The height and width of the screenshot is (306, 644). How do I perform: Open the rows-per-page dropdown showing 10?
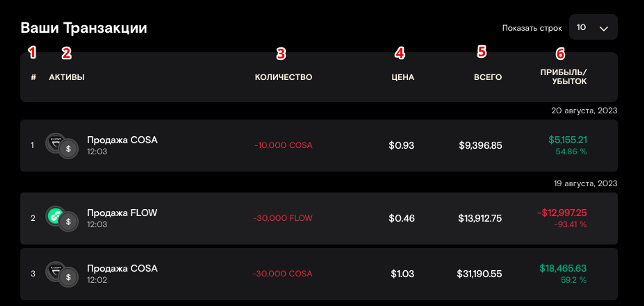[x=593, y=27]
